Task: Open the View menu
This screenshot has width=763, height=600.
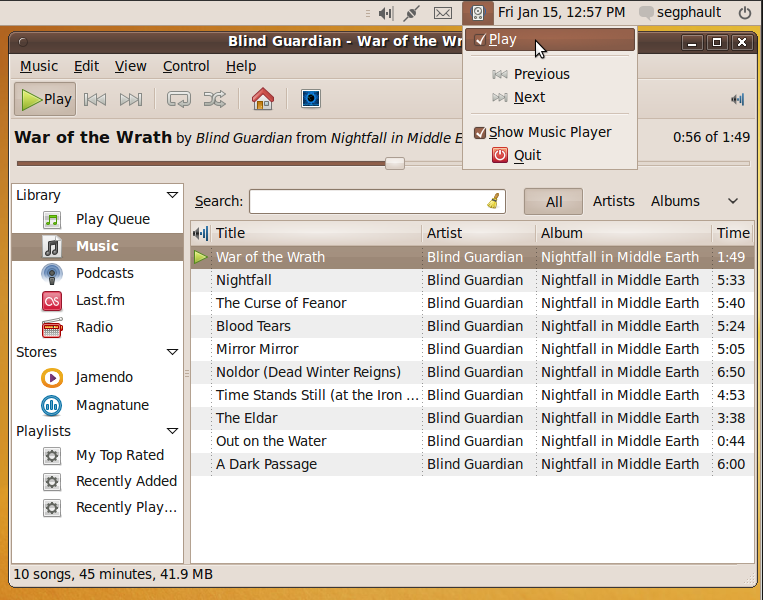Action: 130,66
